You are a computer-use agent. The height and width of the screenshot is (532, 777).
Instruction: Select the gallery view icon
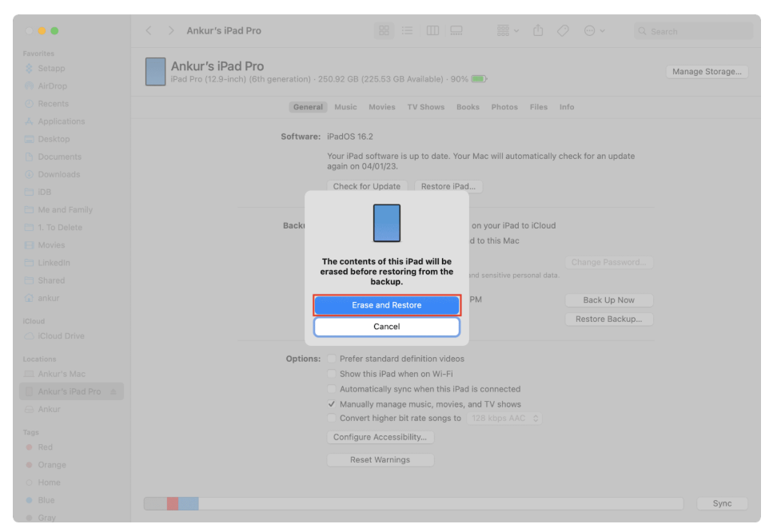(456, 30)
